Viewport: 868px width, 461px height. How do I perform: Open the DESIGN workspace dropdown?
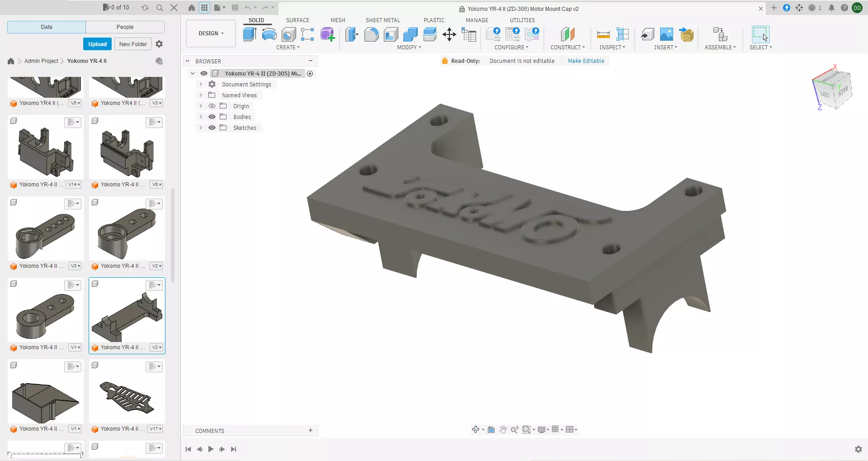coord(211,33)
